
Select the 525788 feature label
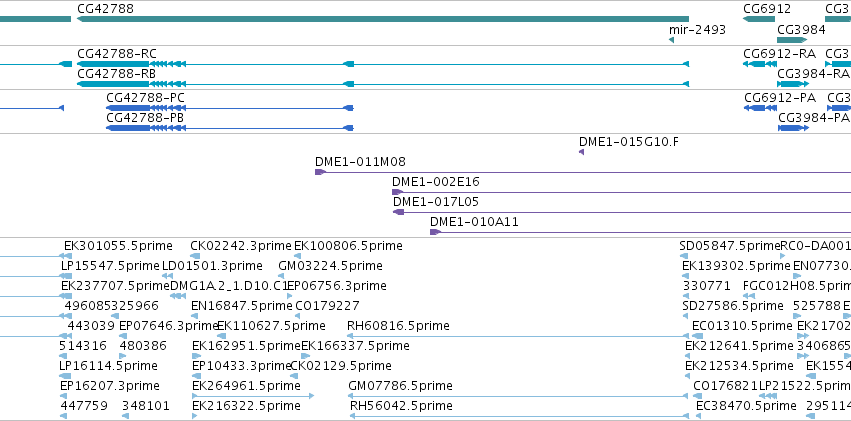817,306
